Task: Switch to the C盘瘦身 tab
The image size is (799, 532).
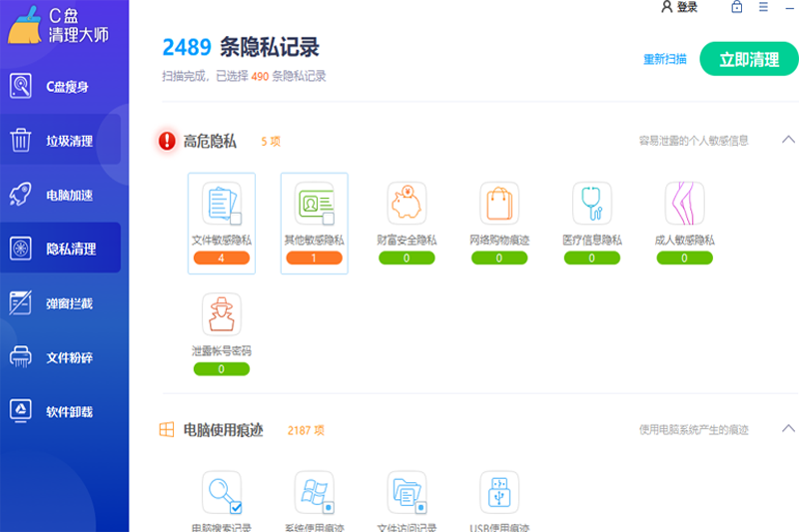Action: click(65, 87)
